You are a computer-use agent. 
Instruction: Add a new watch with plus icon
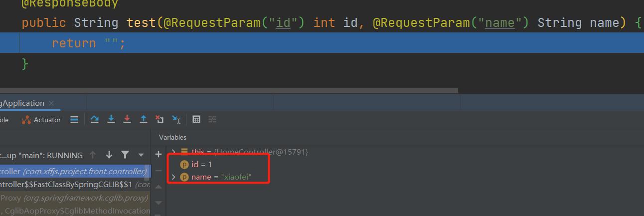[x=159, y=155]
